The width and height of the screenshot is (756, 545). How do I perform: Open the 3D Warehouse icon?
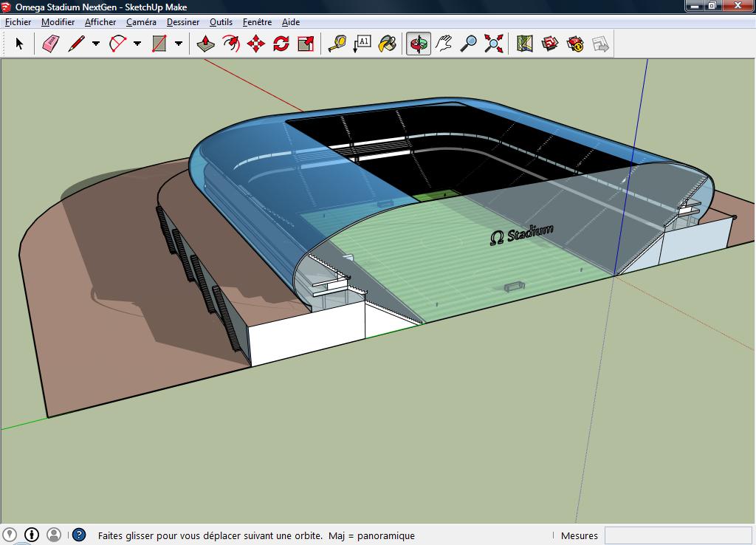click(550, 44)
